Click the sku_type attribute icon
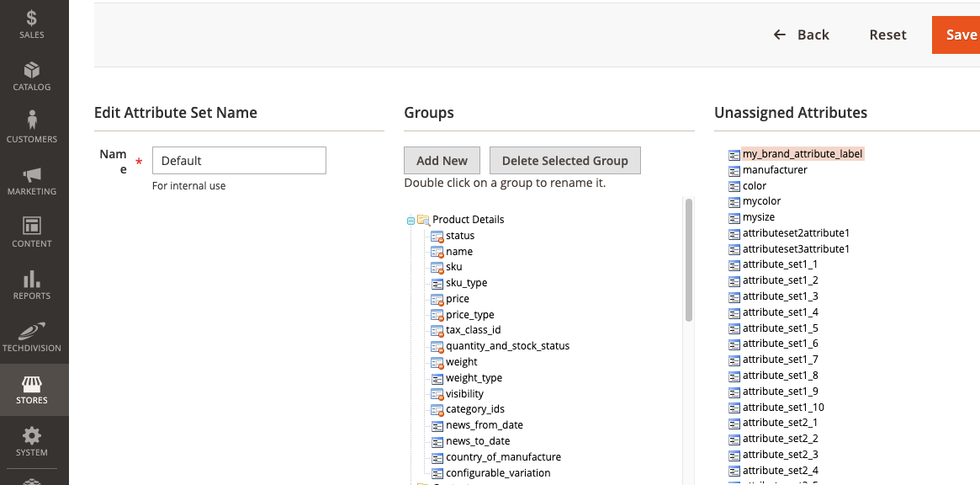The height and width of the screenshot is (485, 980). pyautogui.click(x=437, y=283)
